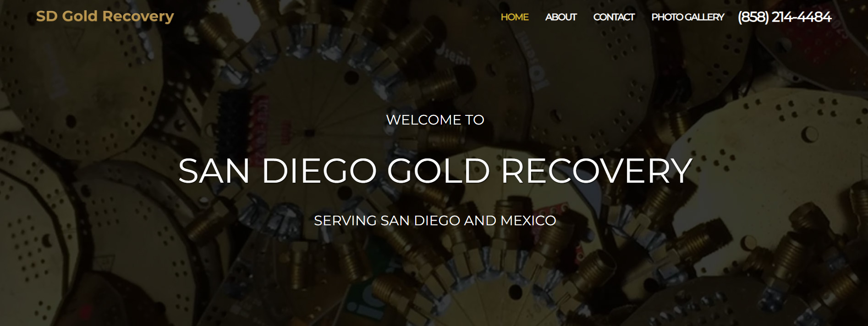The image size is (868, 326).
Task: Go to the ABOUT page
Action: point(560,17)
